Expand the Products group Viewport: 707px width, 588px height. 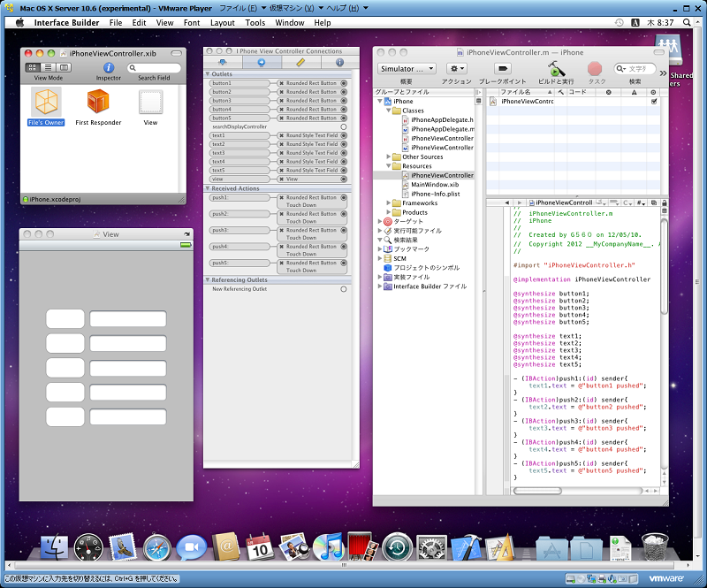(388, 212)
